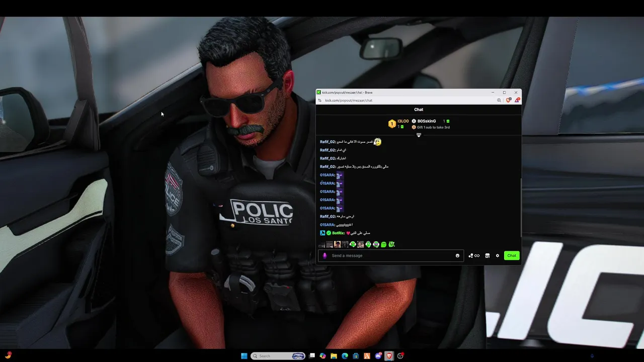
Task: Click the green Chat send button
Action: point(512,255)
